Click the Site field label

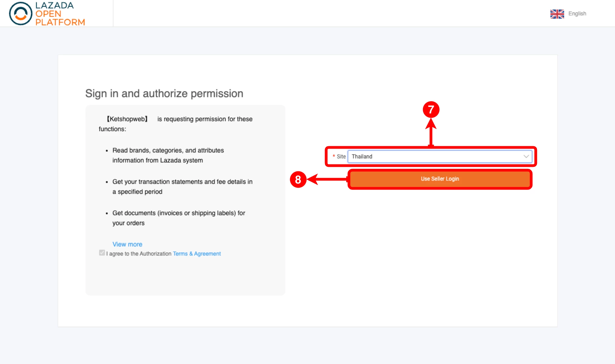[x=341, y=157]
